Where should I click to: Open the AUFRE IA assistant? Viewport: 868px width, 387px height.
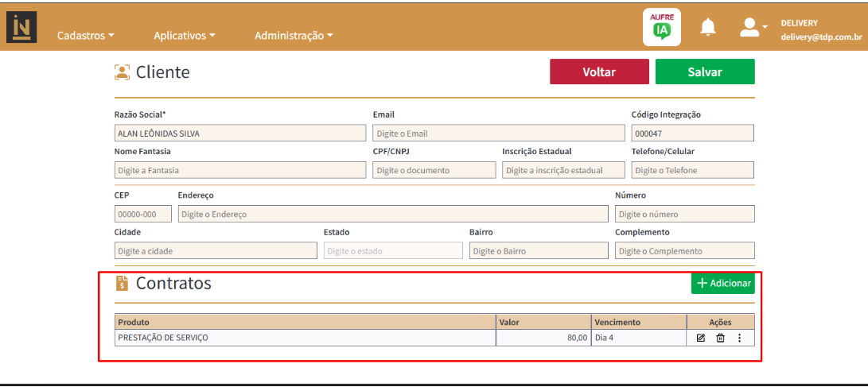tap(661, 28)
